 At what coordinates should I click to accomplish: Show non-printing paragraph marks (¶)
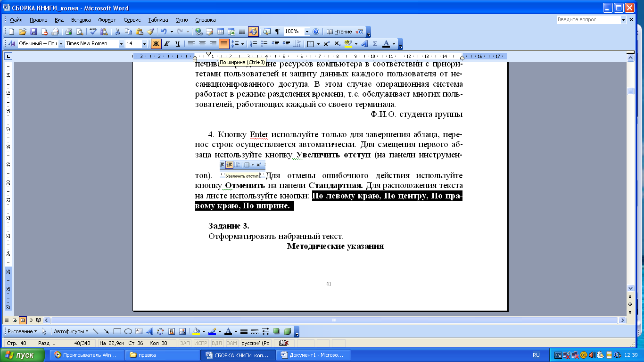[x=277, y=32]
